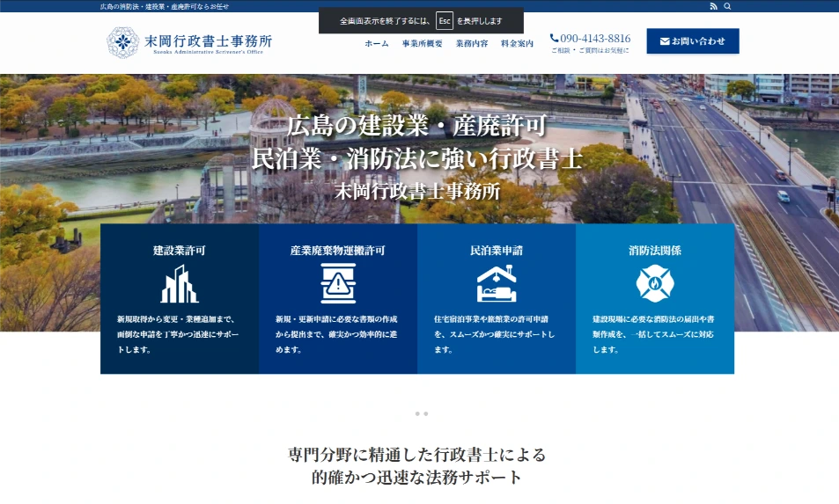
Task: Expand the 業務内容 navigation menu
Action: pyautogui.click(x=472, y=43)
